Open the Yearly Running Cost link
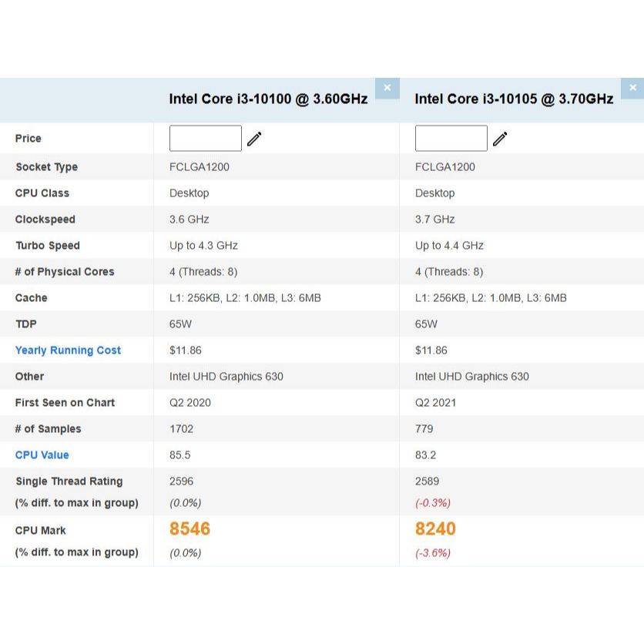Image resolution: width=644 pixels, height=644 pixels. pos(68,351)
